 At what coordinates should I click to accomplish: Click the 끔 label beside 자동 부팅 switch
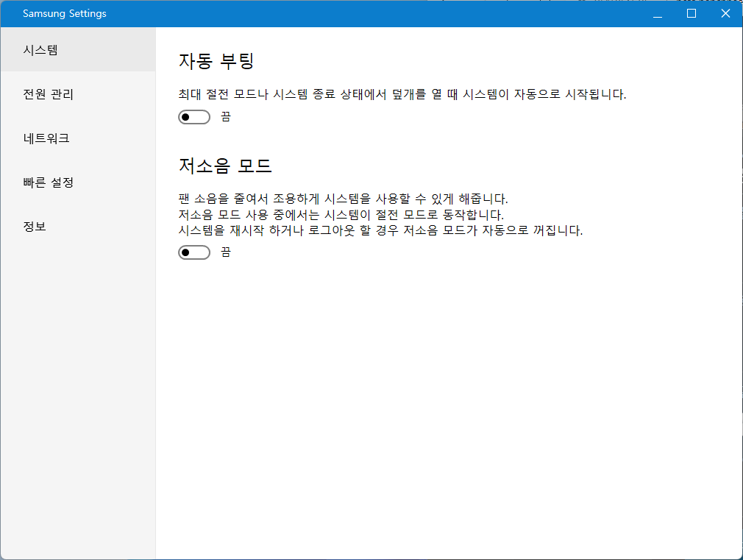tap(225, 117)
